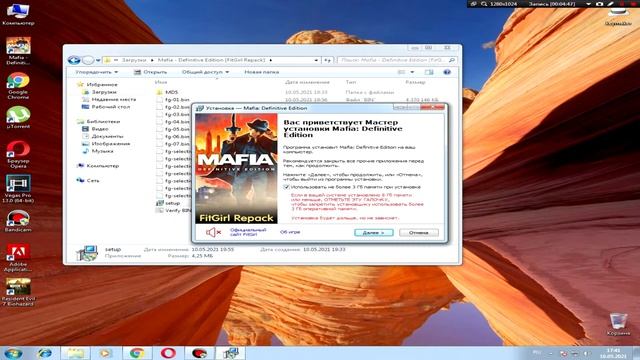
Task: Click the Windows Start button
Action: [13, 353]
